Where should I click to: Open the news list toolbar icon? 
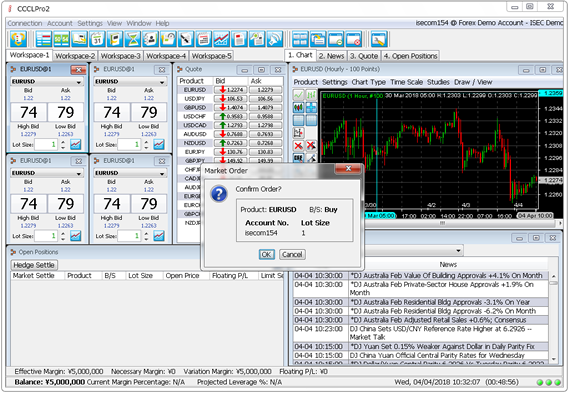coord(204,39)
